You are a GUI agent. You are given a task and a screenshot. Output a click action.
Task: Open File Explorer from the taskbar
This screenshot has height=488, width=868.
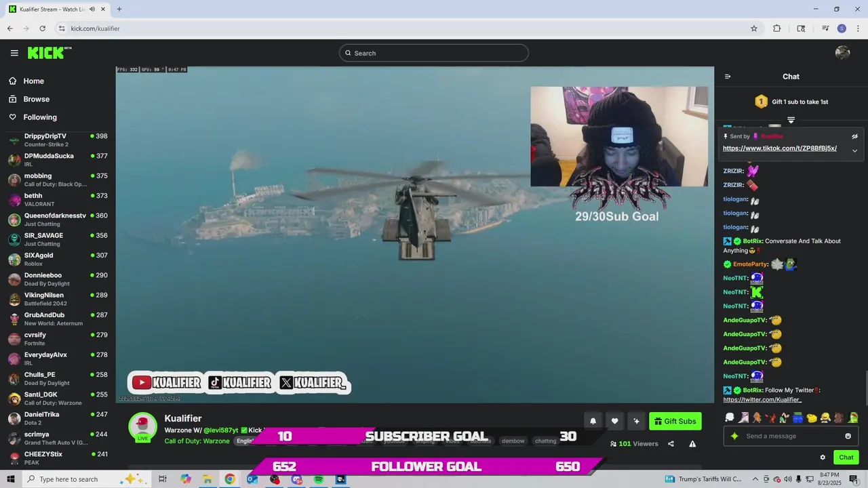pos(208,479)
